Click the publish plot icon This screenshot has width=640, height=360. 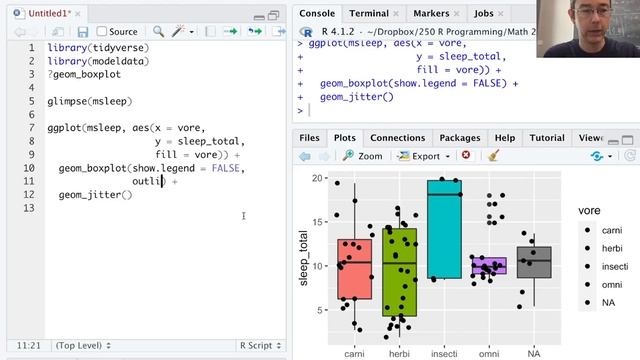(x=597, y=156)
